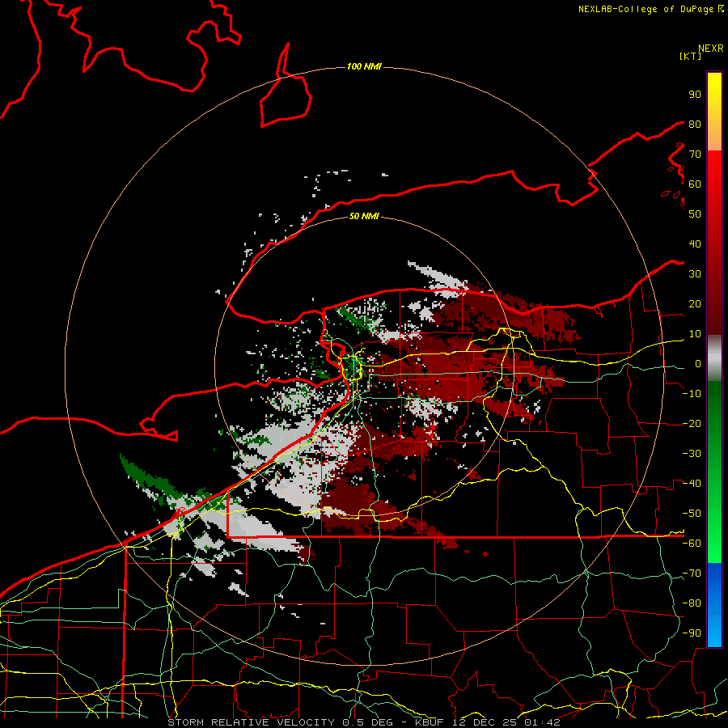This screenshot has height=728, width=728.
Task: Click the -60 value on velocity scale
Action: click(692, 544)
